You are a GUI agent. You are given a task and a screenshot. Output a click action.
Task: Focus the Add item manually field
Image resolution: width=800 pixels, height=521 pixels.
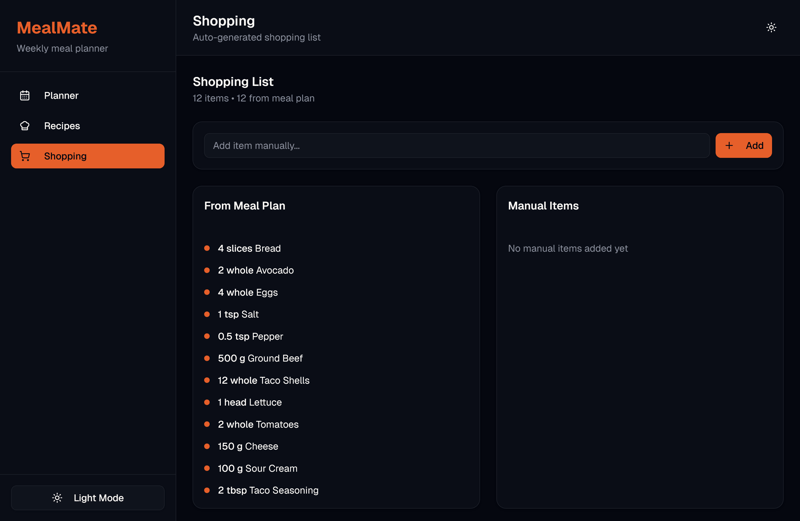(x=456, y=146)
